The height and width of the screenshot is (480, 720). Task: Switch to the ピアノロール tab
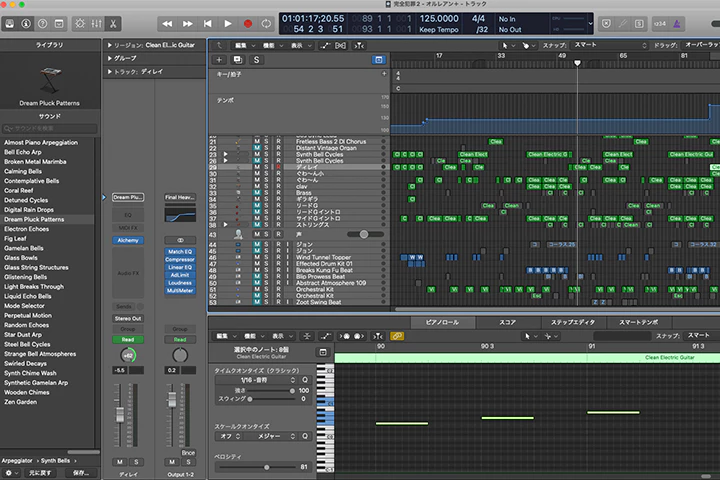pyautogui.click(x=442, y=322)
